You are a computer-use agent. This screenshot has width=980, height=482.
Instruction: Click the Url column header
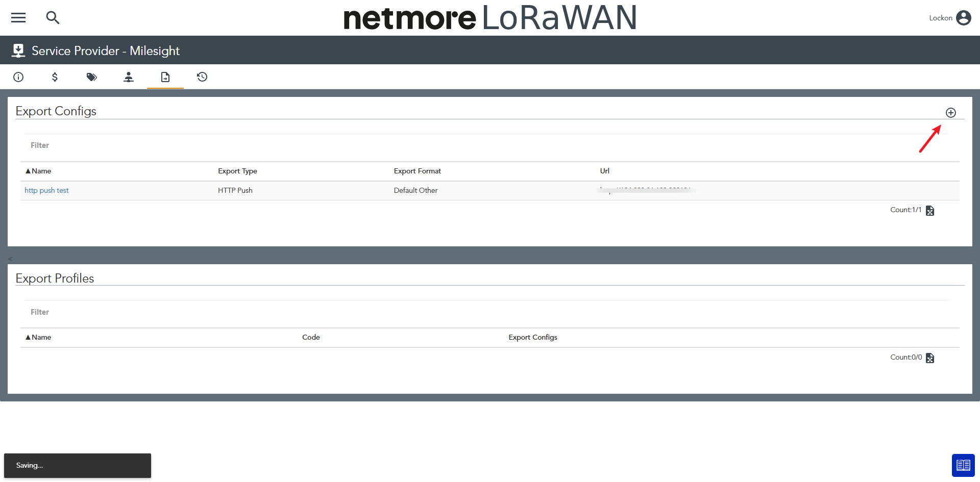click(x=605, y=171)
